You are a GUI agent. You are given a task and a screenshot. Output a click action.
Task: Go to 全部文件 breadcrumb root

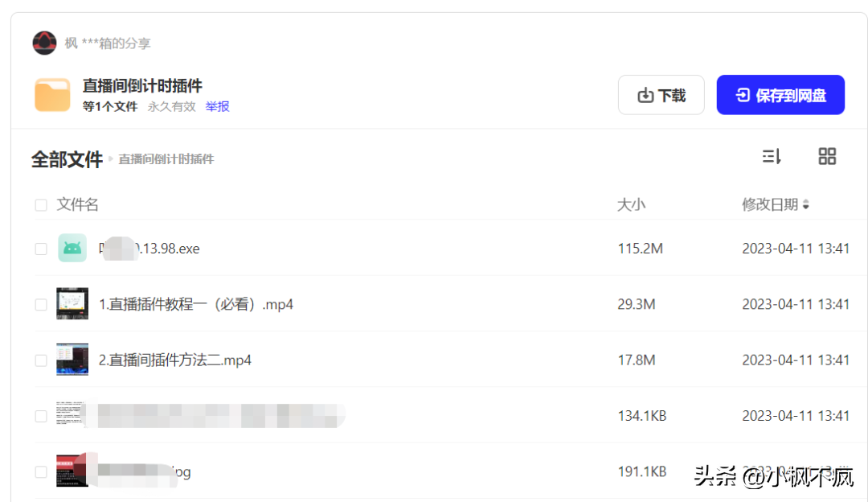click(x=67, y=159)
